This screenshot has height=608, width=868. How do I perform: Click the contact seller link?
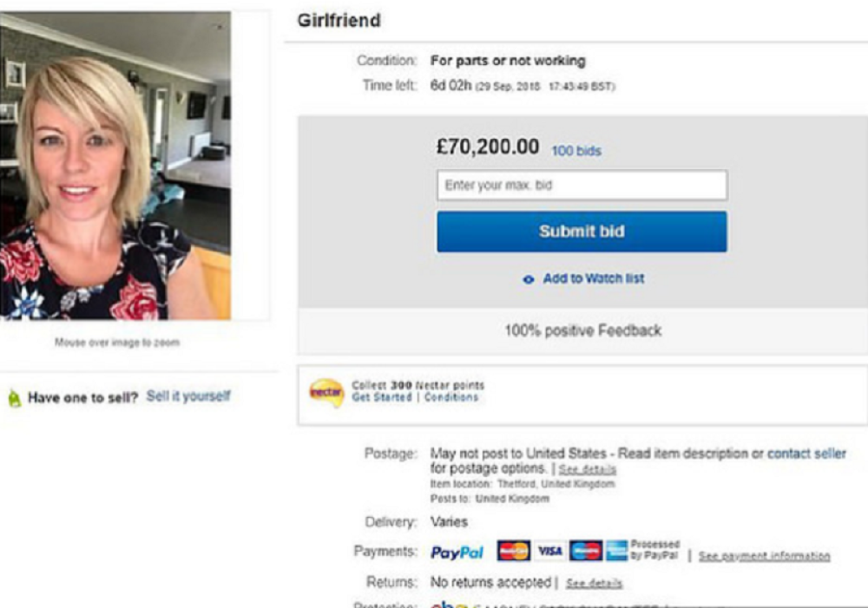click(806, 454)
